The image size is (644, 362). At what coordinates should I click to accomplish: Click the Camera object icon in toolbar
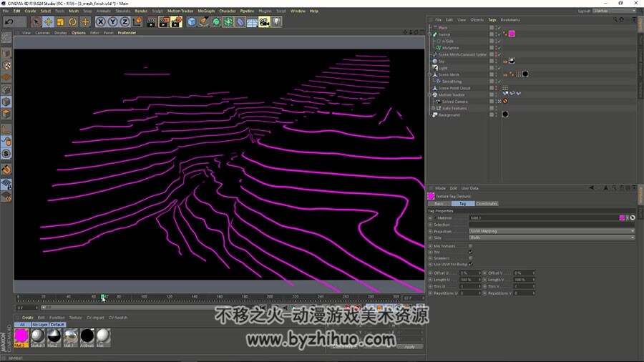pyautogui.click(x=264, y=21)
